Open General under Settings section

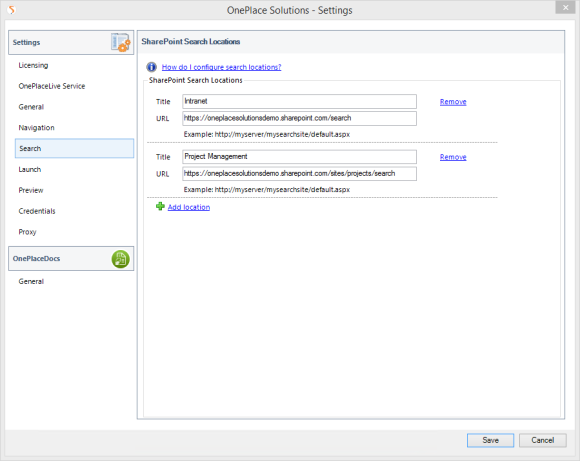(x=31, y=107)
